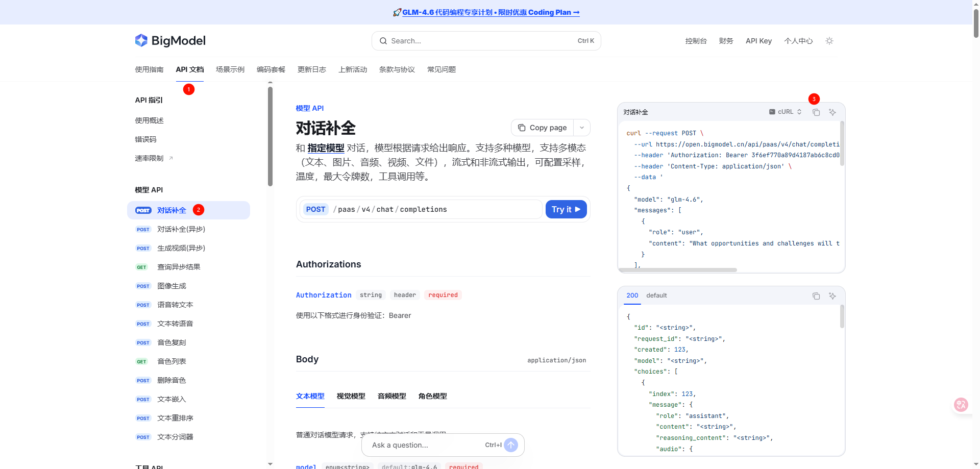Click the AI sparkle icon in response panel
The width and height of the screenshot is (980, 469).
(832, 296)
